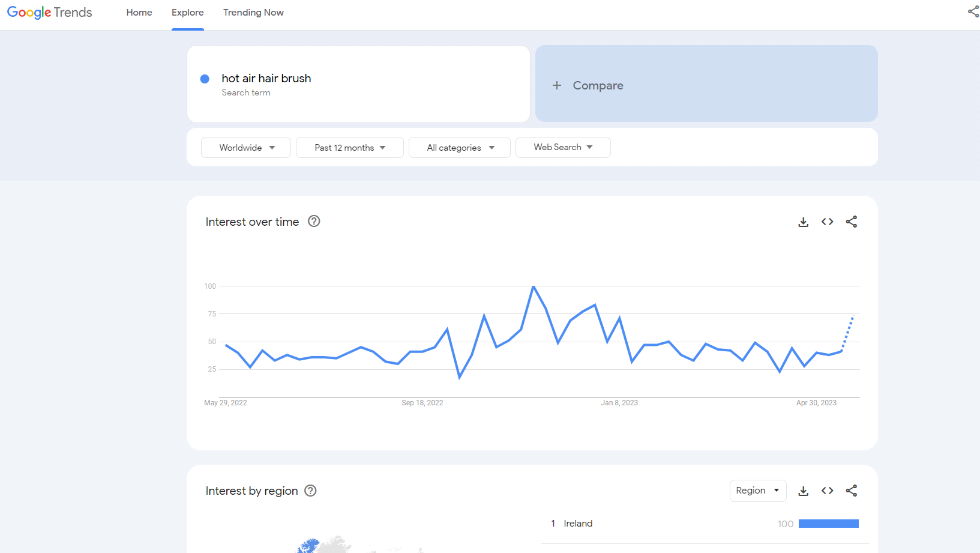
Task: Open the Past 12 months time dropdown
Action: pyautogui.click(x=350, y=148)
